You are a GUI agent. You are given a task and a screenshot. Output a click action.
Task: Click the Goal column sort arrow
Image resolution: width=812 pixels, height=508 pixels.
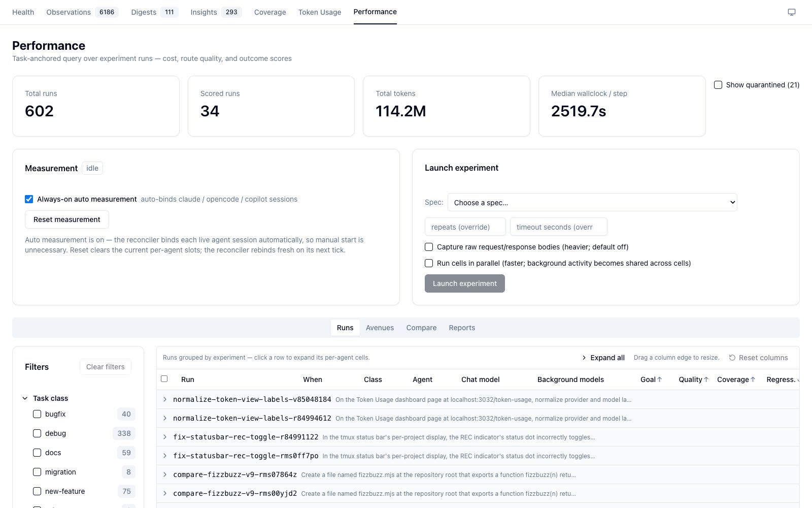pos(660,379)
